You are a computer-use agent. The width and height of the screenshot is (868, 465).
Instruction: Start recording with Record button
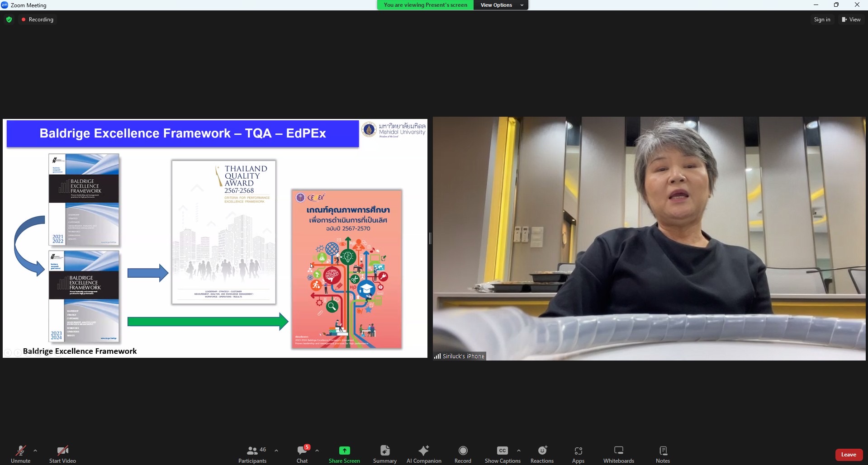(x=463, y=454)
